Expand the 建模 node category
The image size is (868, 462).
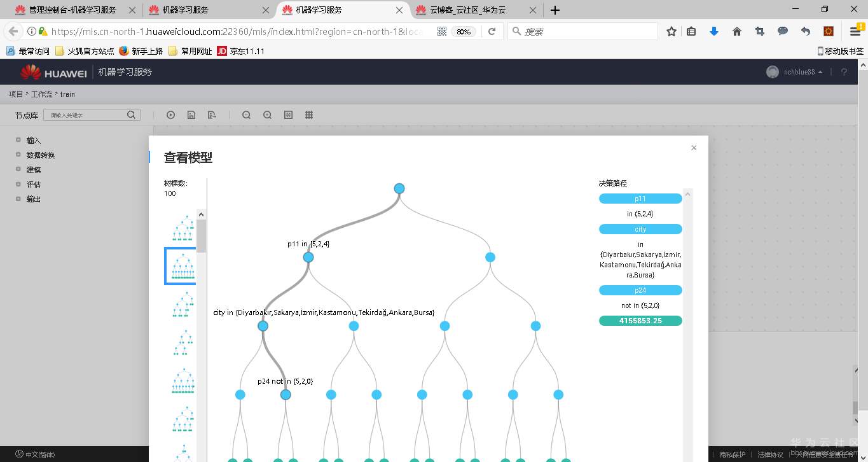[x=18, y=169]
